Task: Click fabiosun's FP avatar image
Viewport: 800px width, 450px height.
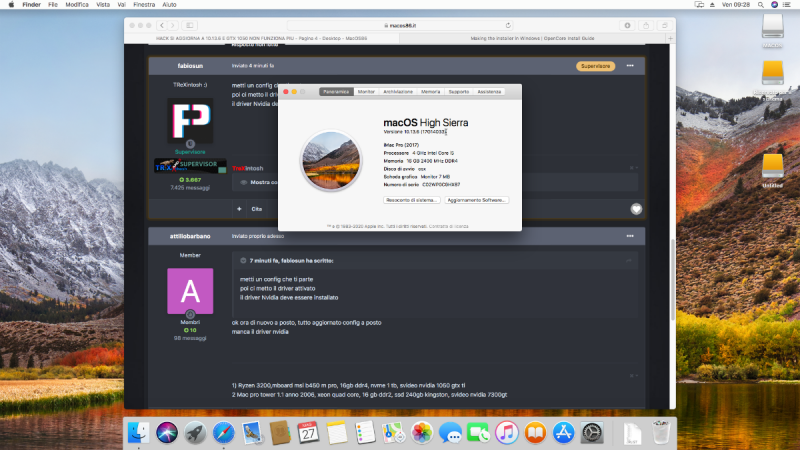Action: pos(190,120)
